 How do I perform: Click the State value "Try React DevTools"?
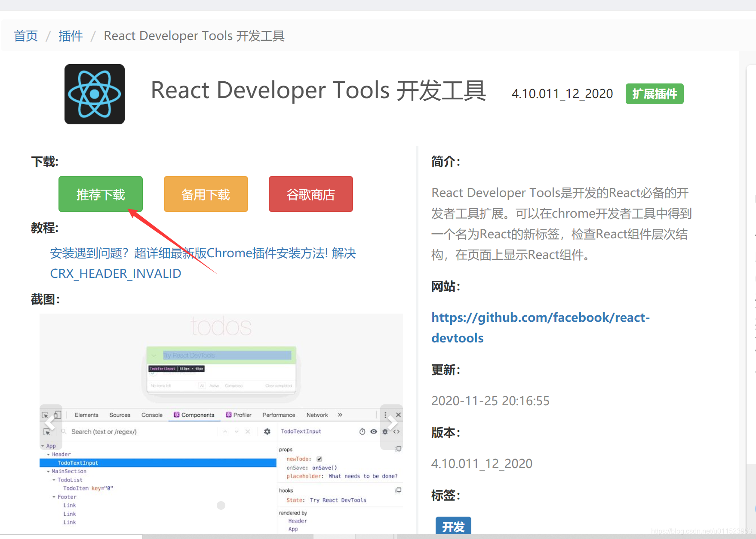[x=338, y=500]
